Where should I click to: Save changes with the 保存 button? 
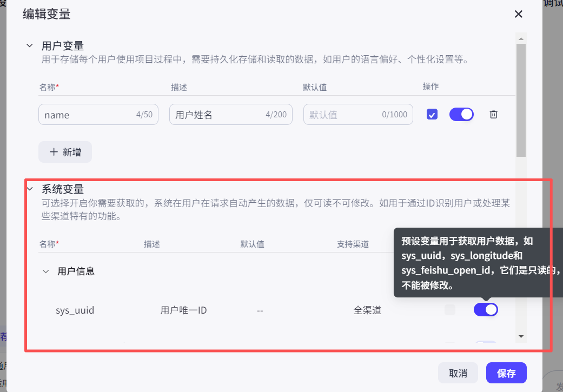pos(506,373)
